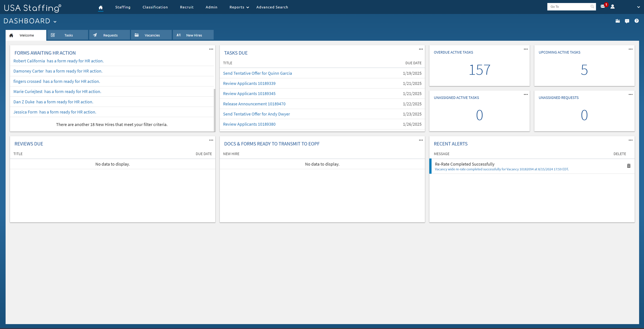
Task: Open options menu on Forms Awaiting HR Action
Action: coord(211,49)
